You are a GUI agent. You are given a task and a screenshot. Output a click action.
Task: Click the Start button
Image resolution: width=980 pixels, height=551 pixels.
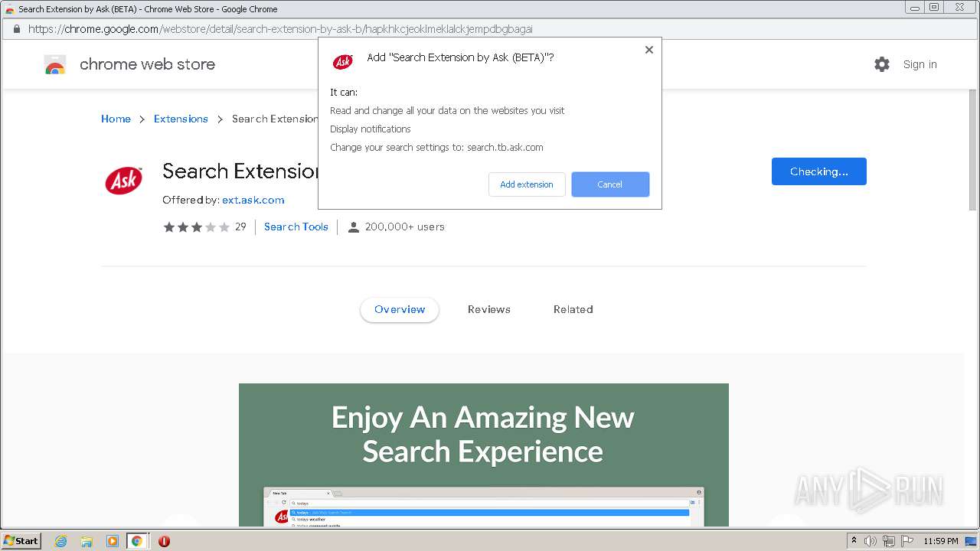pyautogui.click(x=21, y=541)
